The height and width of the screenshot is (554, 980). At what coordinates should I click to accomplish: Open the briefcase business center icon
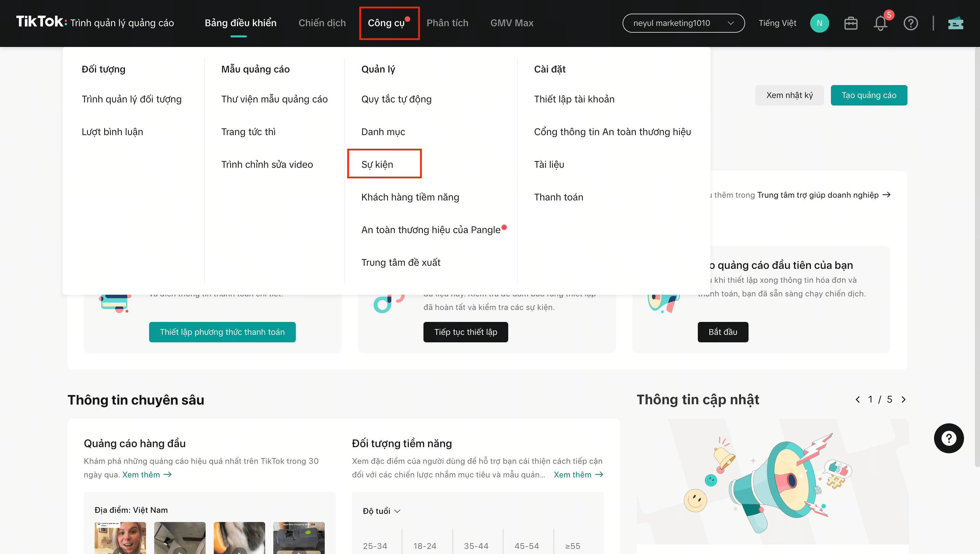point(851,23)
